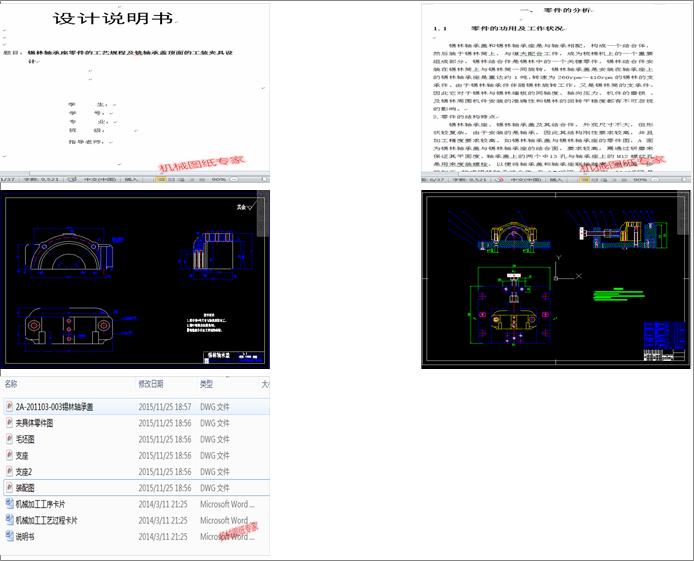Select the DWG file 支座2
Screen dimensions: 694x561
tap(136, 472)
